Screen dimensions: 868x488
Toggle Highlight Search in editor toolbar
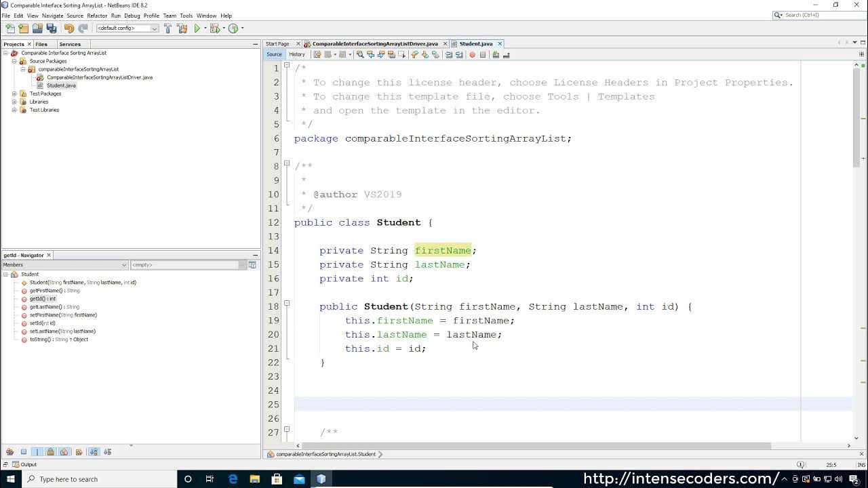pyautogui.click(x=391, y=55)
